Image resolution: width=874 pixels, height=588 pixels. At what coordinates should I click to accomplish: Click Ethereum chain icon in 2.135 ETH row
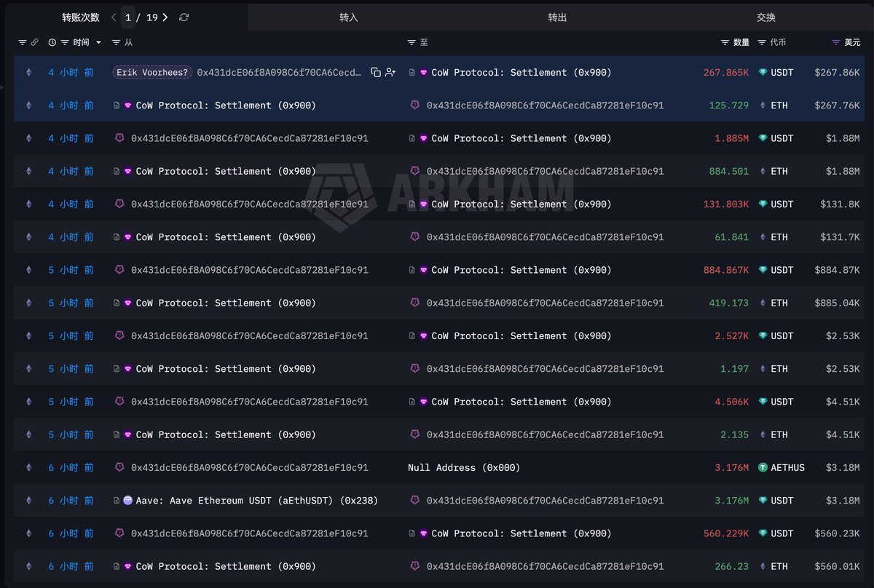click(29, 434)
